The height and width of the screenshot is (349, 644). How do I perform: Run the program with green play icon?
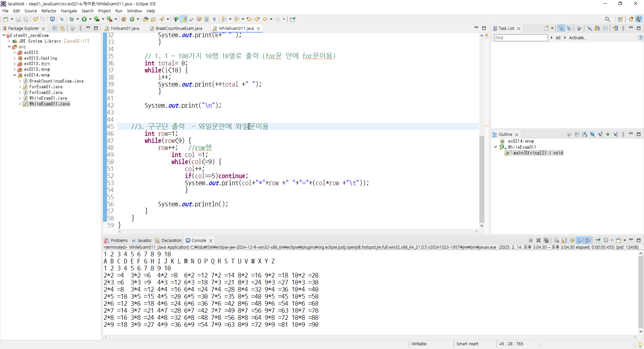[84, 19]
